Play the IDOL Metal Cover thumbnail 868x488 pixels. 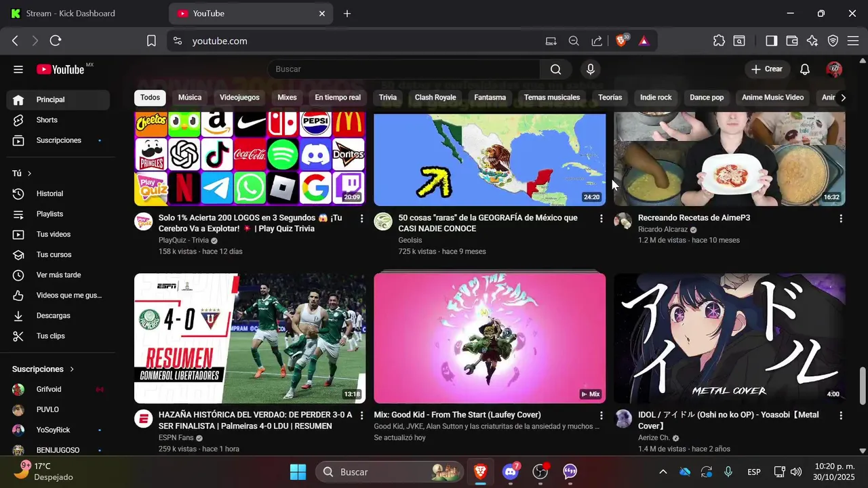[x=730, y=338]
